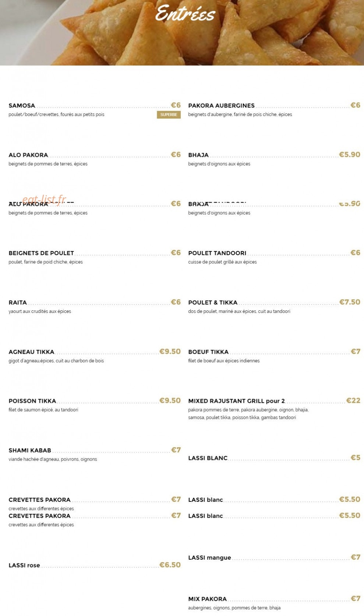Choose MIXED RAJUSTANT GRILL pour 2
364x616 pixels.
pos(236,401)
